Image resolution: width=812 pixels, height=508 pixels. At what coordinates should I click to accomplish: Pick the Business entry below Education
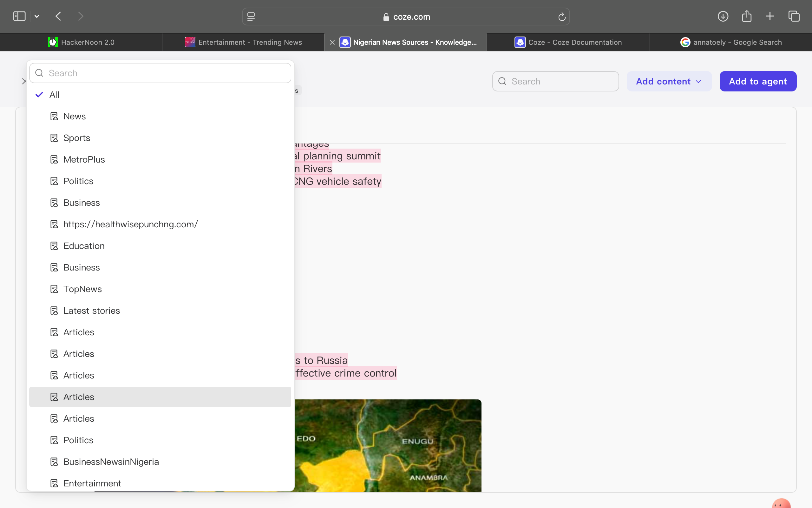point(160,267)
